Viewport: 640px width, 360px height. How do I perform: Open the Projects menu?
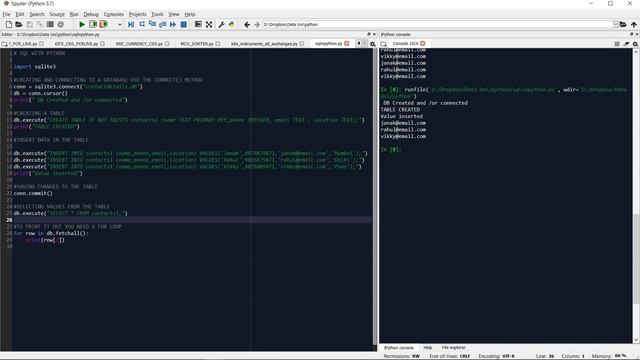[x=138, y=14]
